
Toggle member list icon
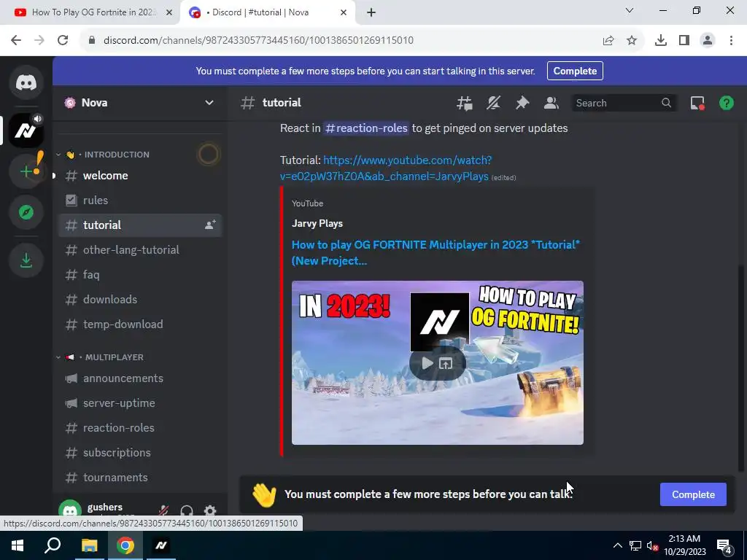[551, 103]
